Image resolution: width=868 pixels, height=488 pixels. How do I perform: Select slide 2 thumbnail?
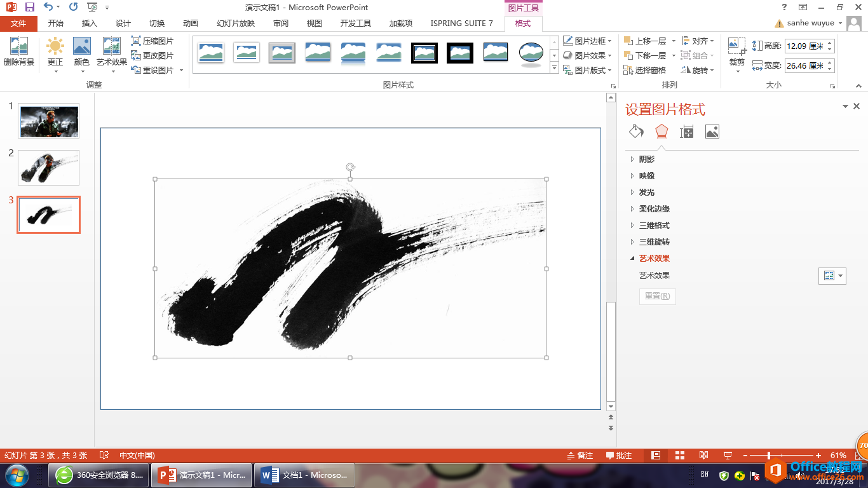pos(48,168)
